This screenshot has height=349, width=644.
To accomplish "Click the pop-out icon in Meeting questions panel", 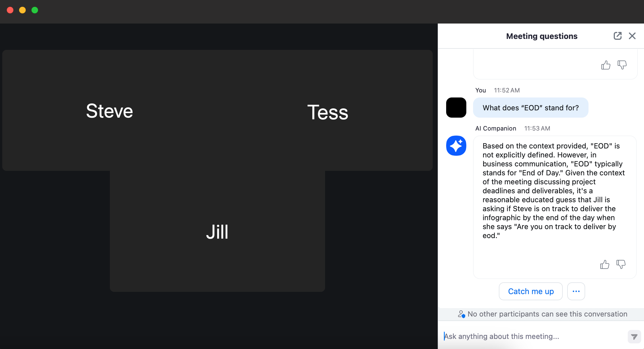I will pos(618,36).
